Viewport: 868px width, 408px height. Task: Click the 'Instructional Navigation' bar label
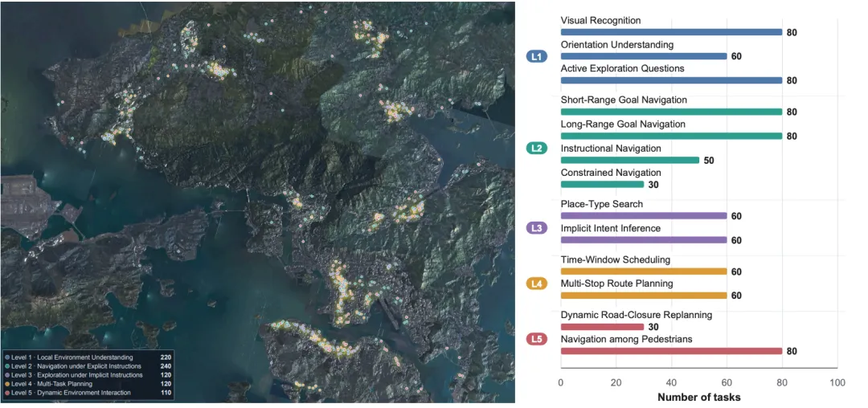(x=611, y=149)
